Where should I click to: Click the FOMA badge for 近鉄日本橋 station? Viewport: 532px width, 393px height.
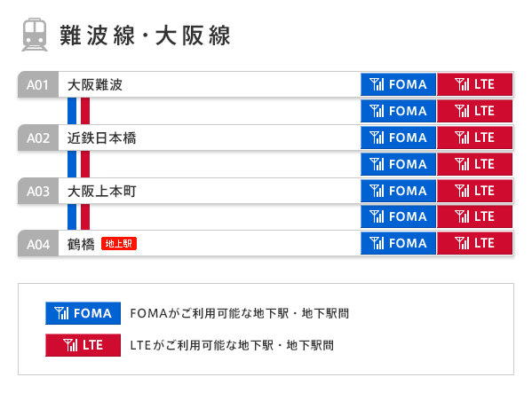398,138
